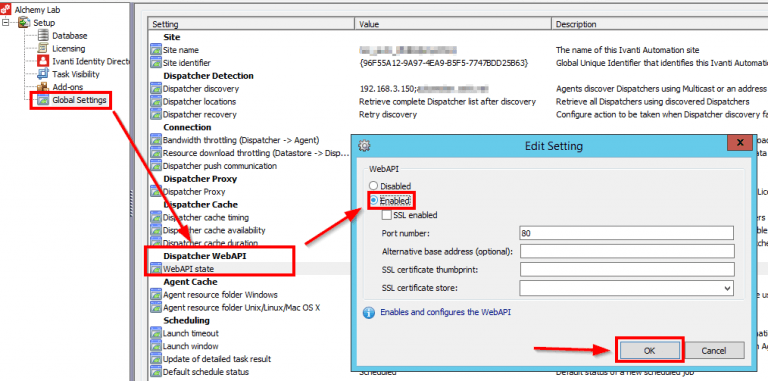Click the Resource download throttling row icon
This screenshot has height=381, width=768.
[156, 153]
